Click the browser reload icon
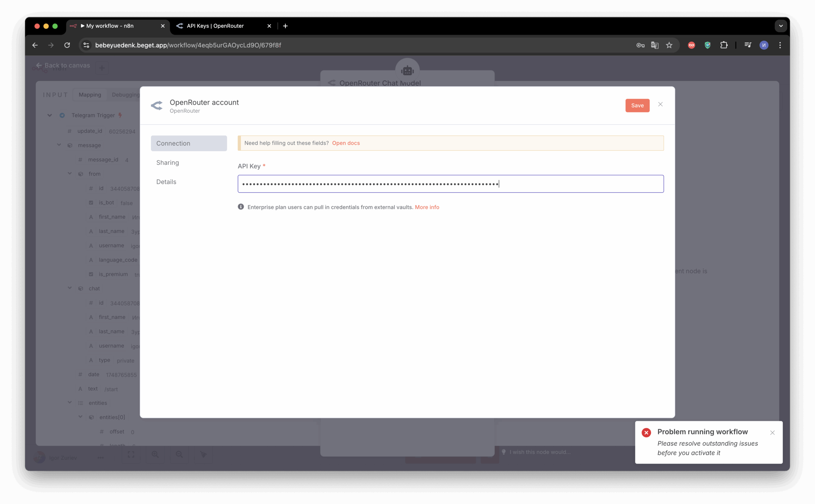This screenshot has width=815, height=504. pyautogui.click(x=67, y=45)
